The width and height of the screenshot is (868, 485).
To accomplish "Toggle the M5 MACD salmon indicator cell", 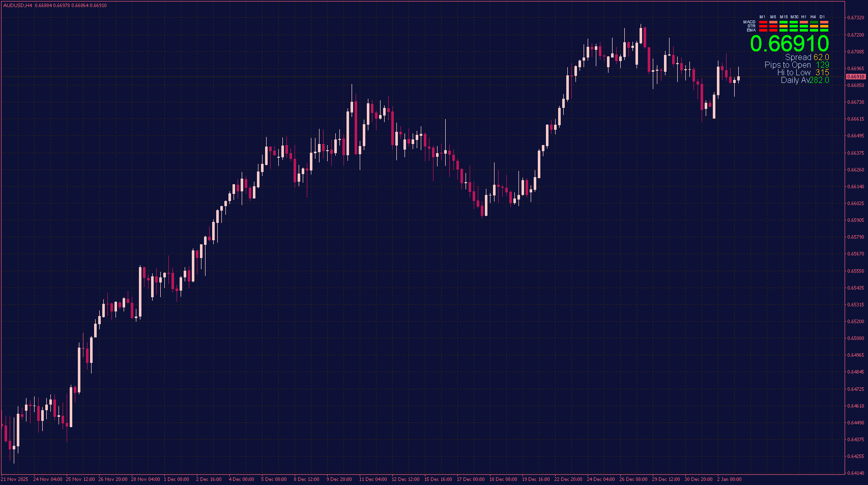I will 773,22.
